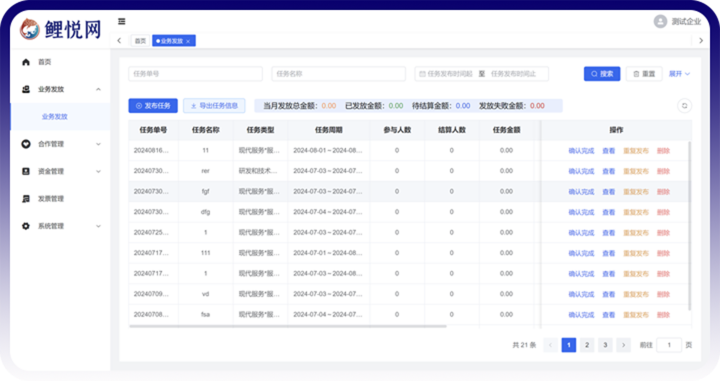Image resolution: width=720 pixels, height=381 pixels.
Task: Go to the next page arrow in pagination
Action: pos(623,345)
